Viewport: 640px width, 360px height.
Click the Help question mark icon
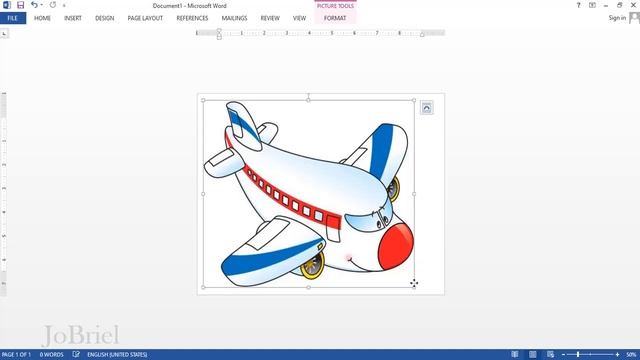578,5
